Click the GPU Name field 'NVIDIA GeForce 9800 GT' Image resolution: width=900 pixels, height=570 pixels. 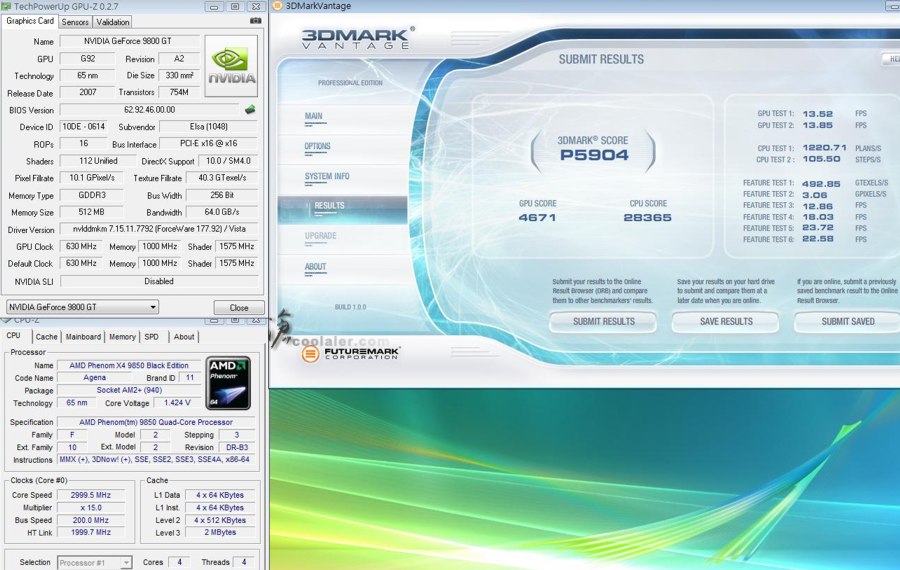tap(130, 41)
